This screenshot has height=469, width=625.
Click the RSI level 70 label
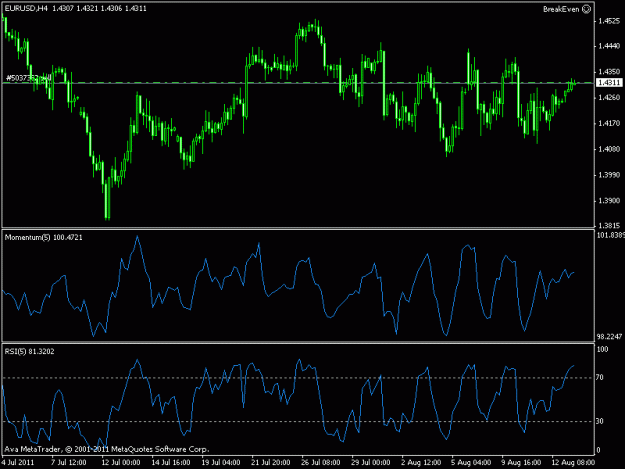tap(600, 377)
